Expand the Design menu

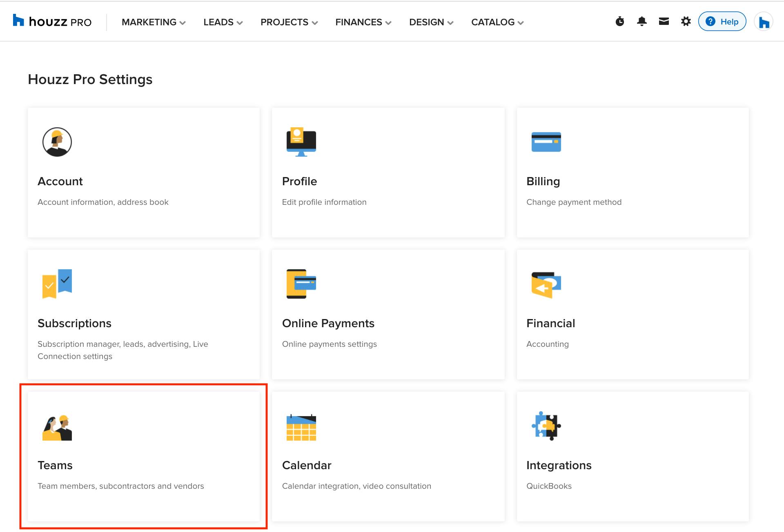point(431,22)
